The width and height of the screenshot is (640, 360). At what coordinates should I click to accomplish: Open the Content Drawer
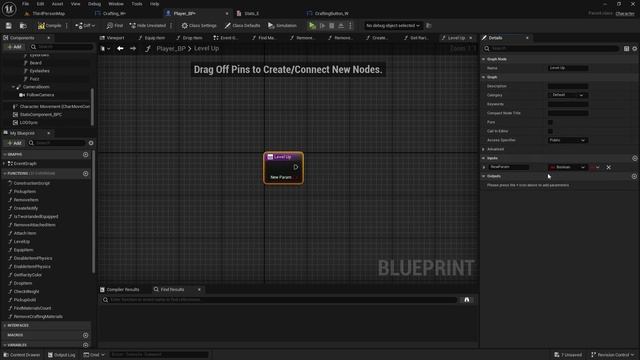pos(21,355)
